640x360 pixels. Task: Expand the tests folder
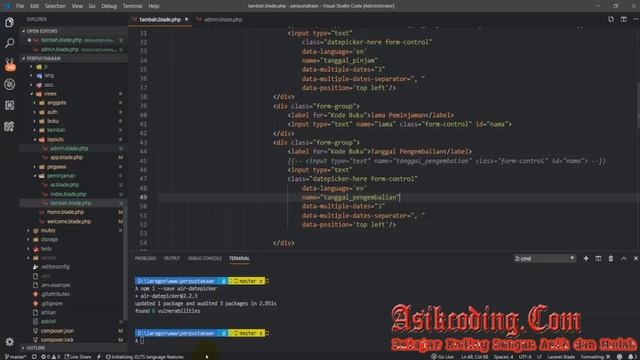pyautogui.click(x=46, y=249)
